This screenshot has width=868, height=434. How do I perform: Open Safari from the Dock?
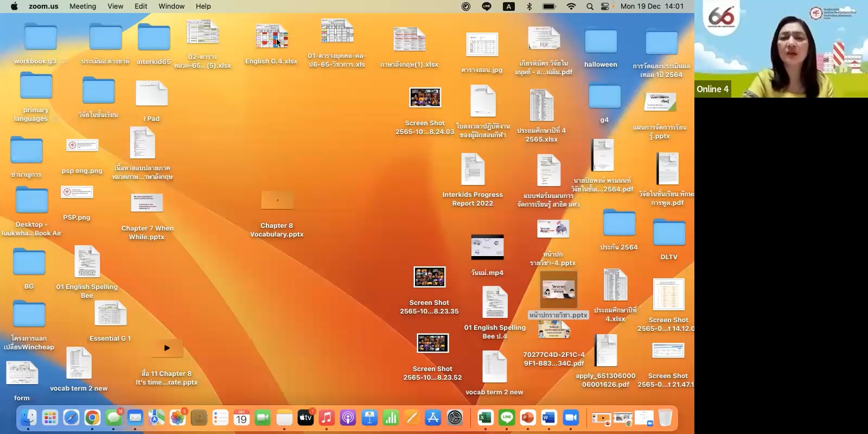71,418
